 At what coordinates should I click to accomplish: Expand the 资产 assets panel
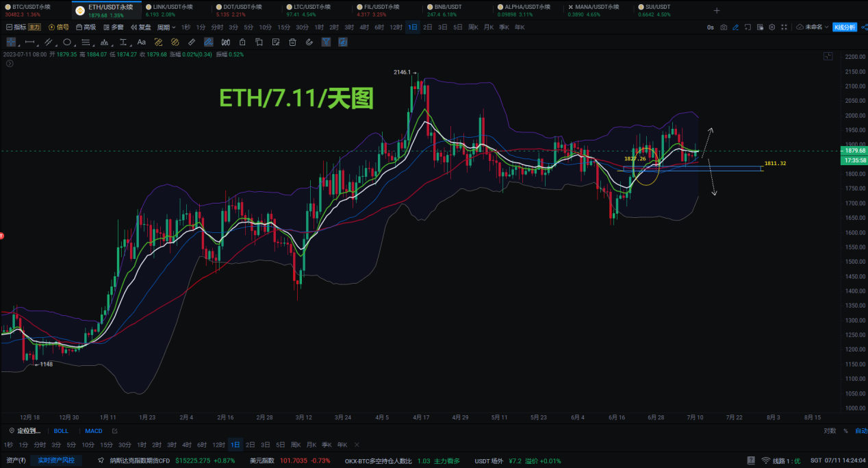(x=16, y=460)
